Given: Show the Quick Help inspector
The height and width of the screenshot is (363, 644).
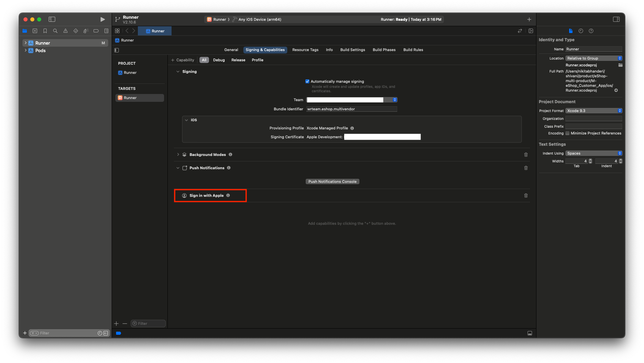Looking at the screenshot, I should [x=591, y=31].
